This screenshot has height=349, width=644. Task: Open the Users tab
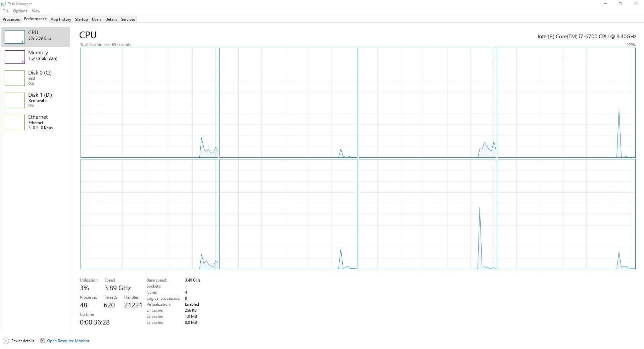point(97,19)
